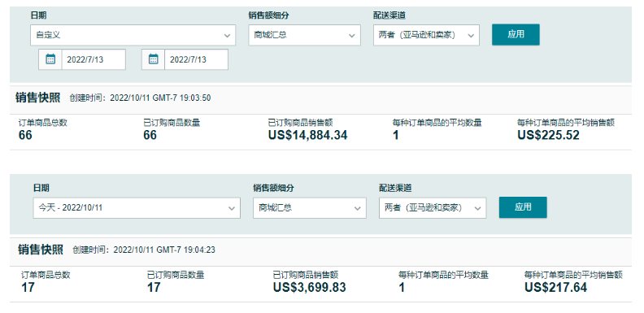Click the upper 销售快照 heading
The width and height of the screenshot is (644, 313).
tap(37, 98)
